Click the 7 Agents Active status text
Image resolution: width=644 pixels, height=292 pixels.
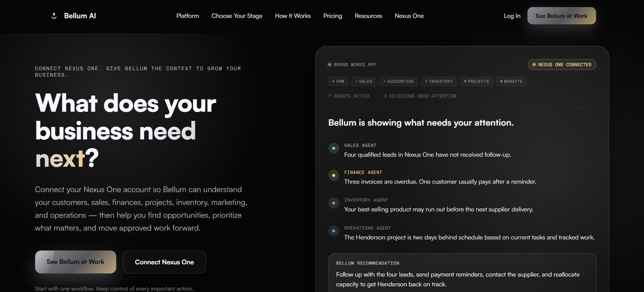(349, 96)
